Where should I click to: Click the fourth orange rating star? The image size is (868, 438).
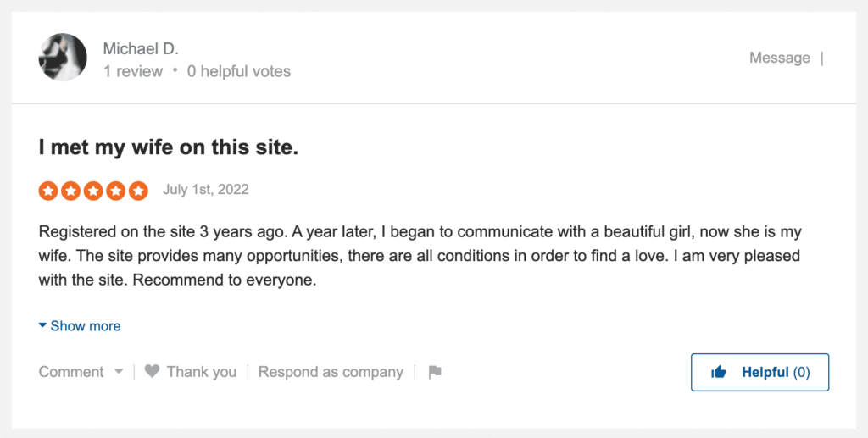point(115,191)
